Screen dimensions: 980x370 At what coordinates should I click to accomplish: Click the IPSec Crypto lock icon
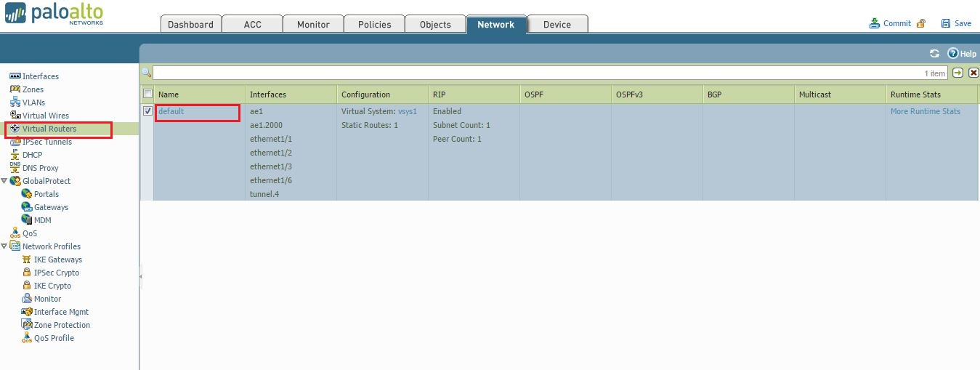[x=27, y=273]
